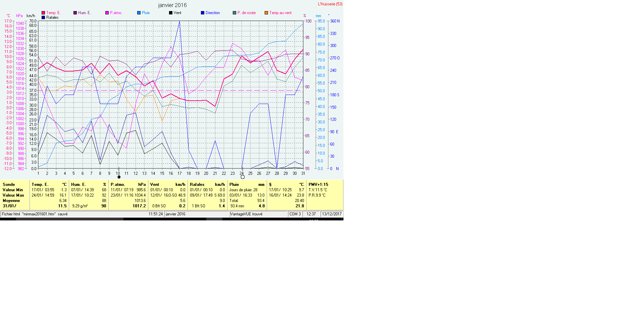Click the 'Hum. E.' table column header
Viewport: 644px width, 313px height.
(x=78, y=185)
